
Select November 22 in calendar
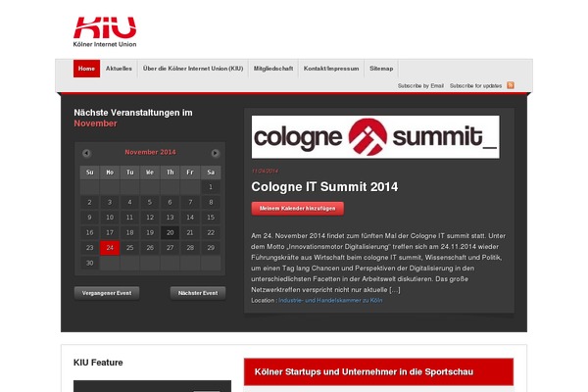[x=211, y=232]
